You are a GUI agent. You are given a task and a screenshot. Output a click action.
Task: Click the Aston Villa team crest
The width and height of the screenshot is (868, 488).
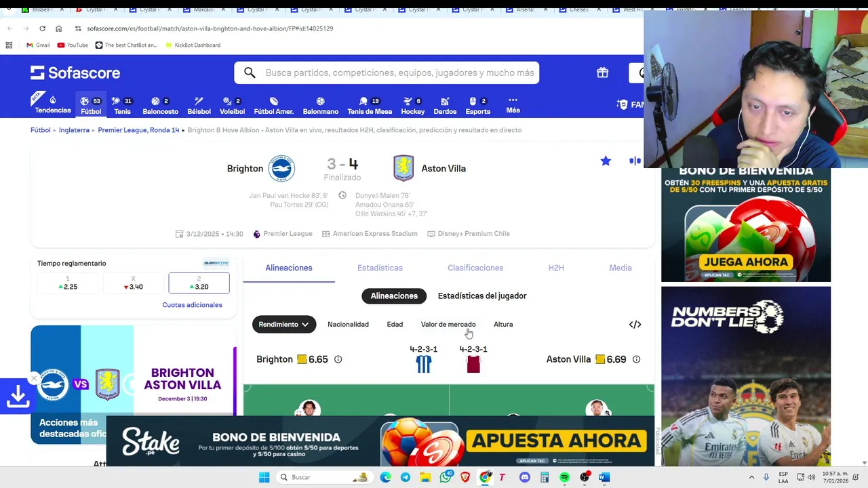[x=403, y=169]
